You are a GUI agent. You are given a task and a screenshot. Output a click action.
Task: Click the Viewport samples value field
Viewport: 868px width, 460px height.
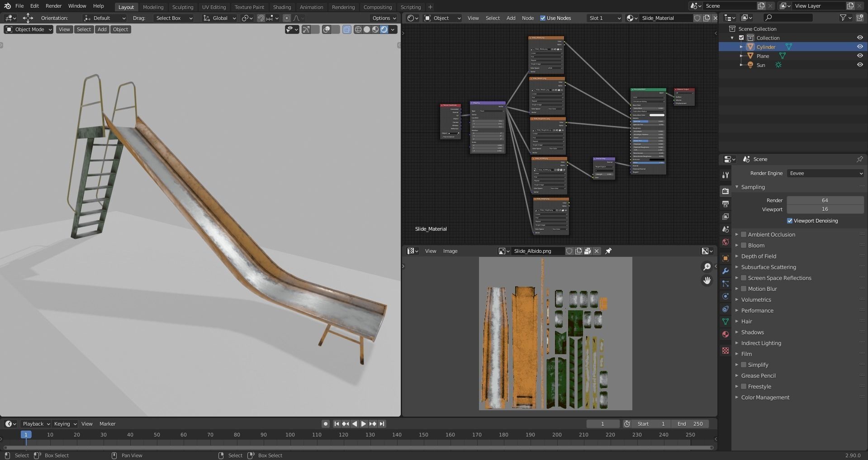[825, 209]
